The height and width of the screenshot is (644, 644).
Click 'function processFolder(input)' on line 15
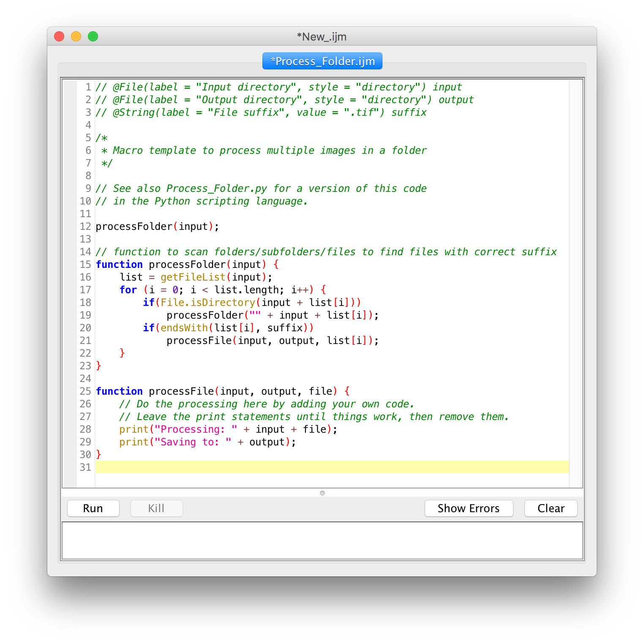click(181, 265)
